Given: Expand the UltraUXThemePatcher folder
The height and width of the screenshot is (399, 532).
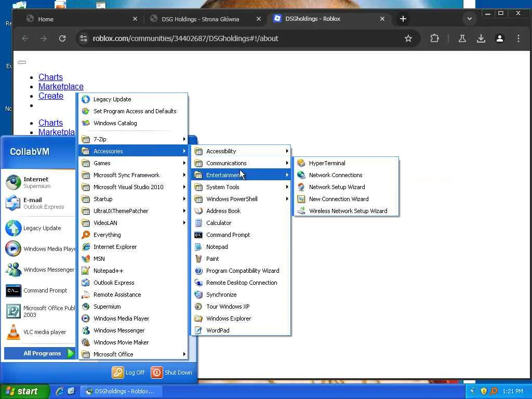Looking at the screenshot, I should click(133, 211).
